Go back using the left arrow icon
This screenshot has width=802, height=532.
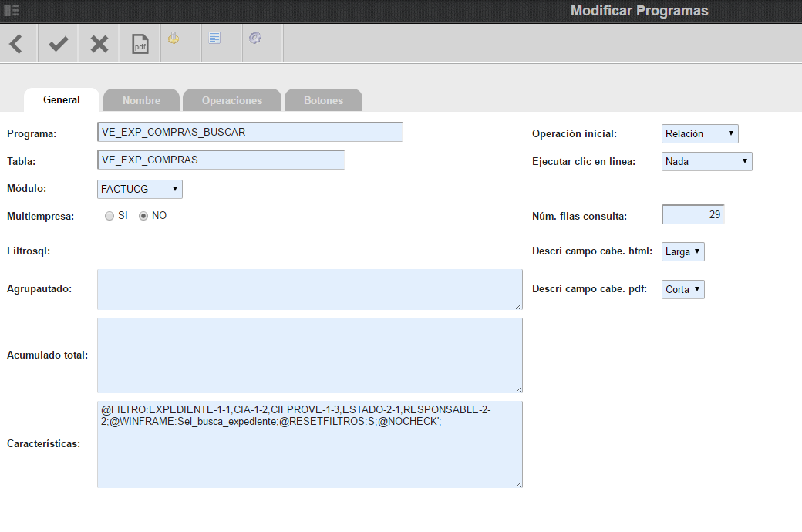coord(16,44)
